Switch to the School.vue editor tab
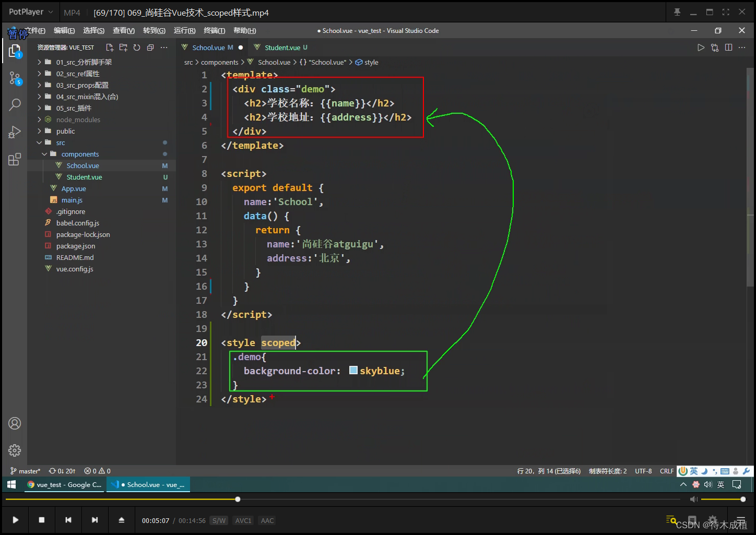 212,47
